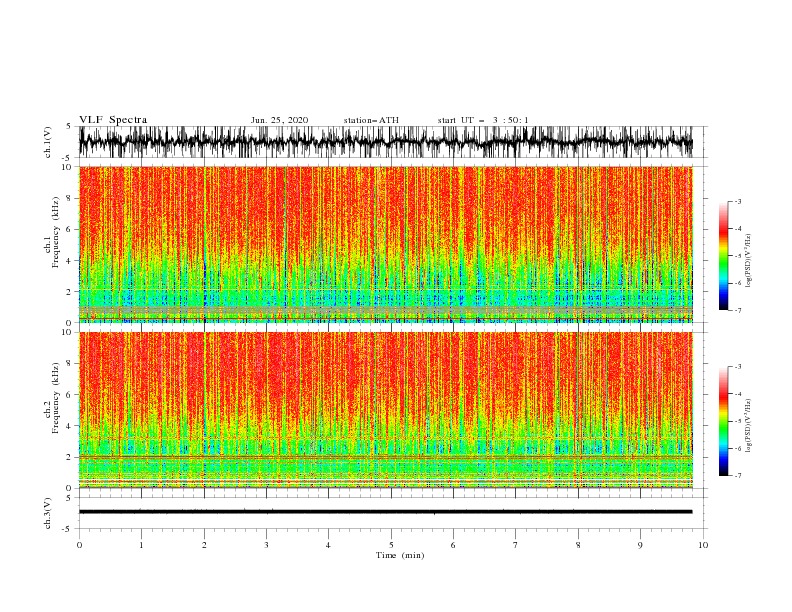Click time axis tick label "3"
Screen dimensions: 792x612
(x=266, y=545)
